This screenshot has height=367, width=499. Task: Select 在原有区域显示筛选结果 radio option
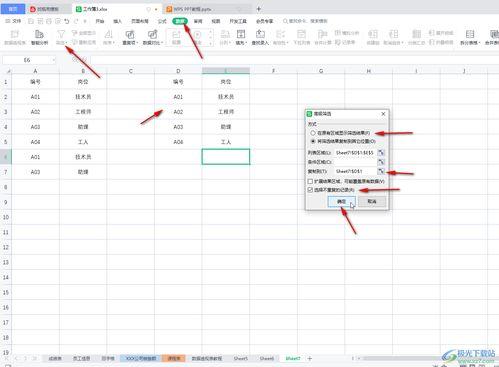(x=313, y=133)
